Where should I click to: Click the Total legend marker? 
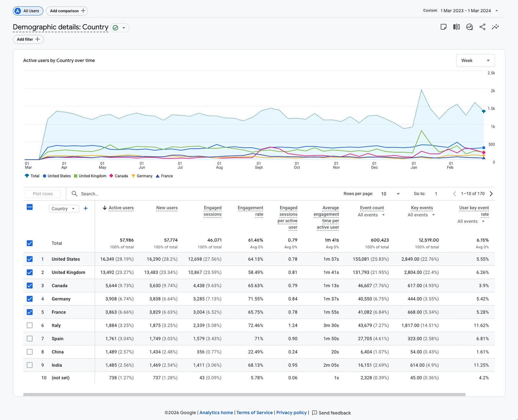27,176
